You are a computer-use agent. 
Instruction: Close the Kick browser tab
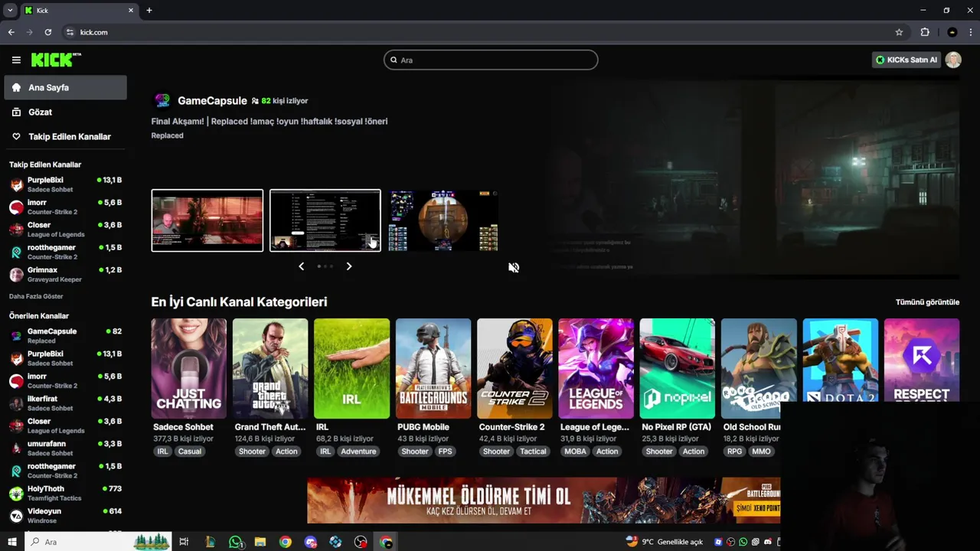pos(131,10)
